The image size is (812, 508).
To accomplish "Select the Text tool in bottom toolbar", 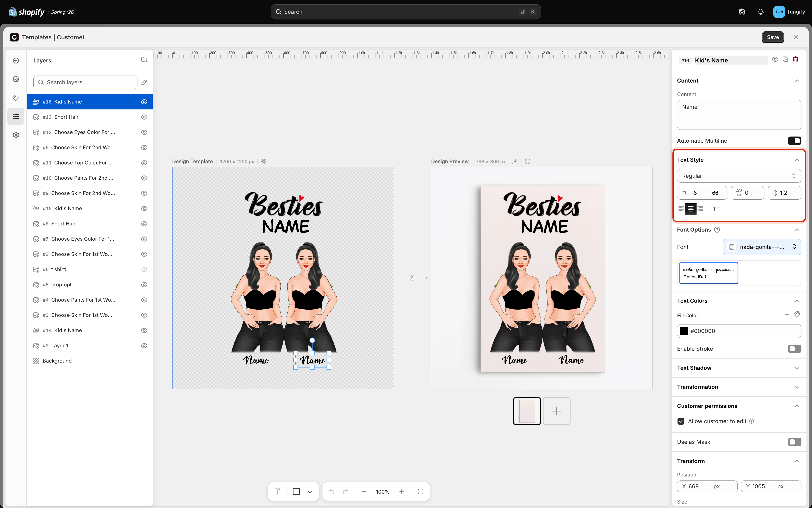I will 277,491.
